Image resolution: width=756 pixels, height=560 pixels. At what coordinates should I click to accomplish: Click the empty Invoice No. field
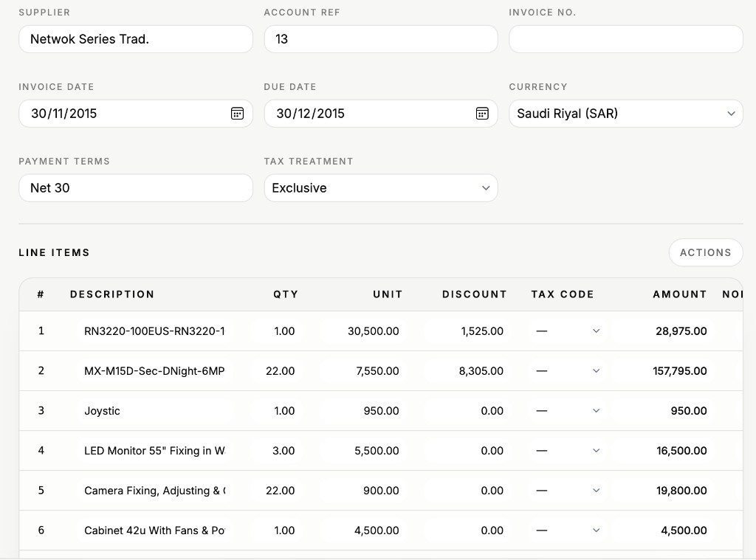click(x=625, y=38)
